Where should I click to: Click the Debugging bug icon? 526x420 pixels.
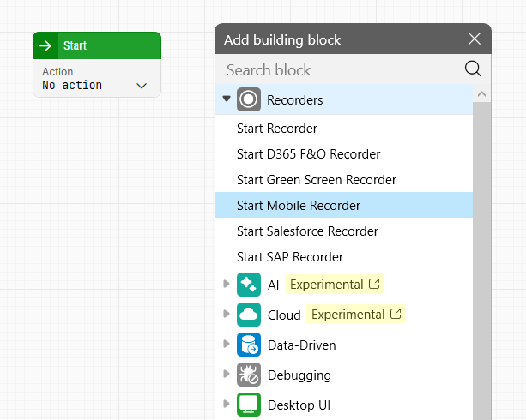pyautogui.click(x=248, y=375)
